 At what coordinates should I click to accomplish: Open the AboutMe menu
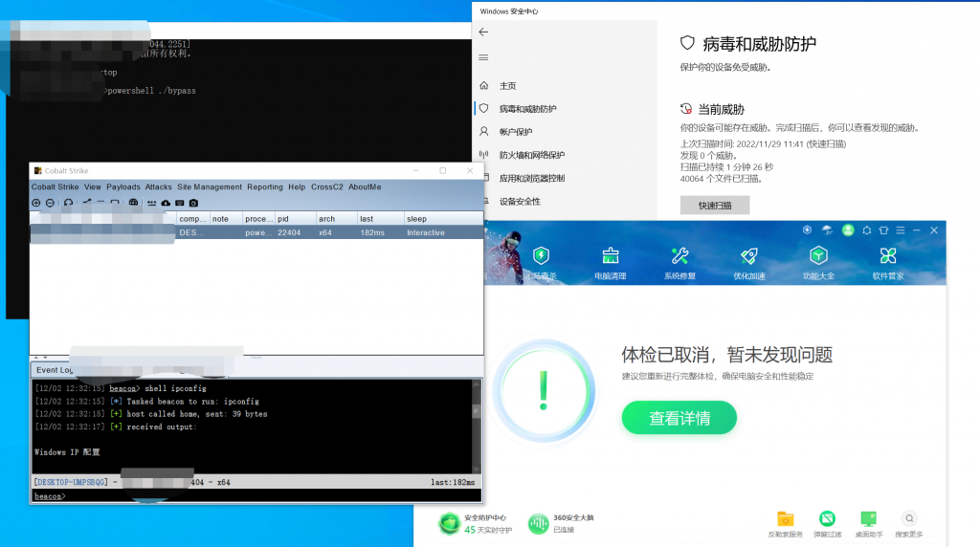coord(365,186)
